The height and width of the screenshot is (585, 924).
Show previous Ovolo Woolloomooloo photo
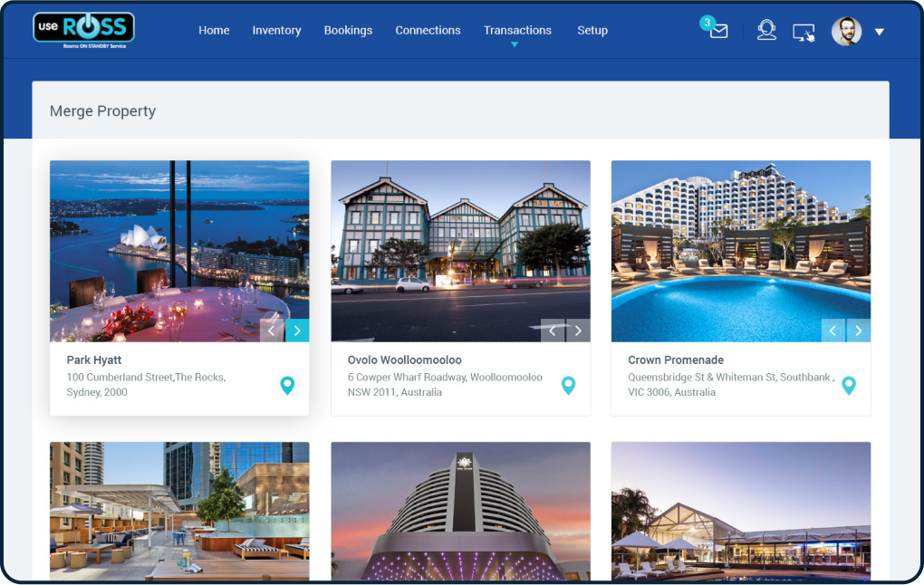point(553,331)
